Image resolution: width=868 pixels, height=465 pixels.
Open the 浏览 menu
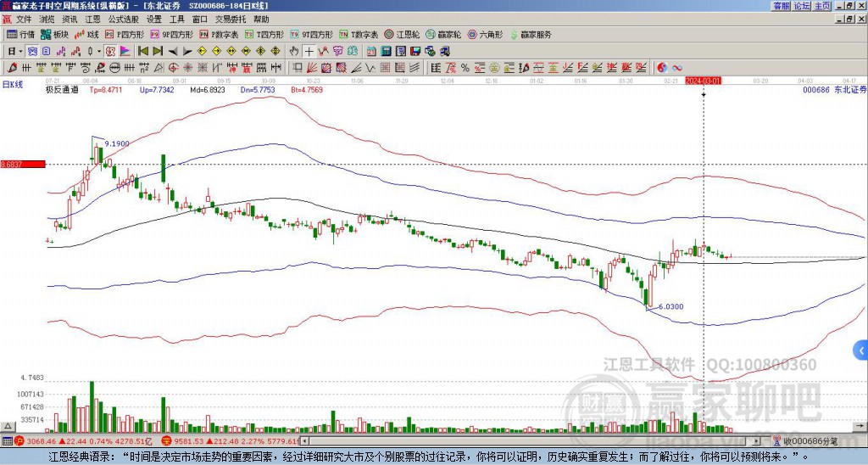tap(47, 20)
